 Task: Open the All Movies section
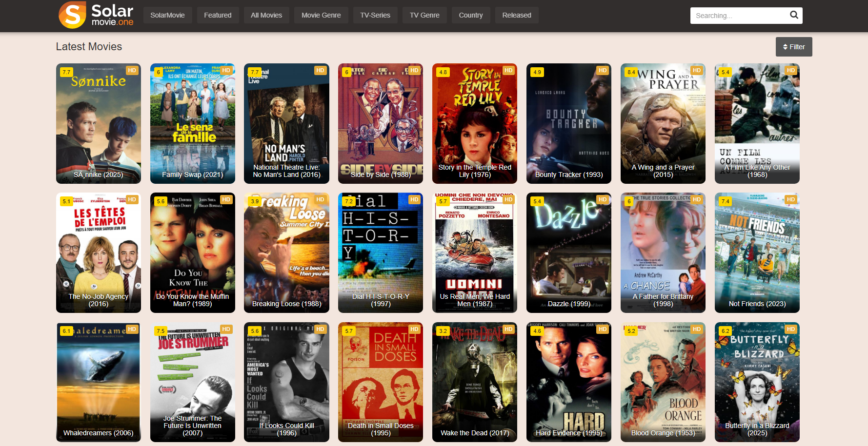pyautogui.click(x=266, y=15)
